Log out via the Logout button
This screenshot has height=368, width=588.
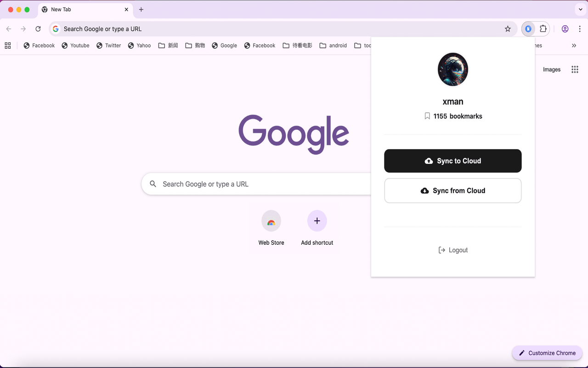(x=453, y=250)
